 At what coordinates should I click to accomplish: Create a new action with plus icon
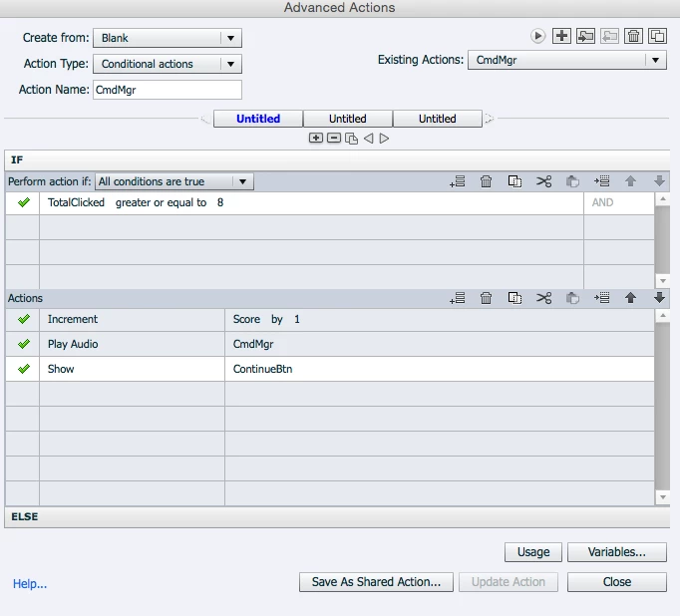561,36
